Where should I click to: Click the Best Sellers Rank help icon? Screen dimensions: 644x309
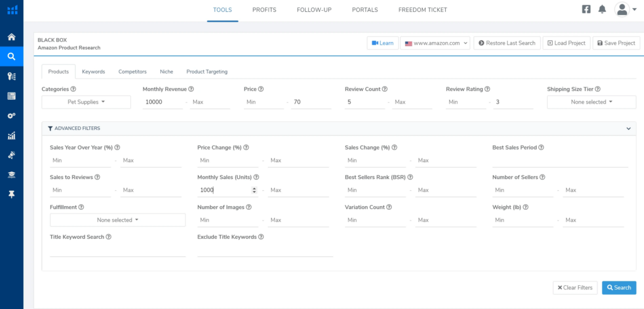click(410, 177)
